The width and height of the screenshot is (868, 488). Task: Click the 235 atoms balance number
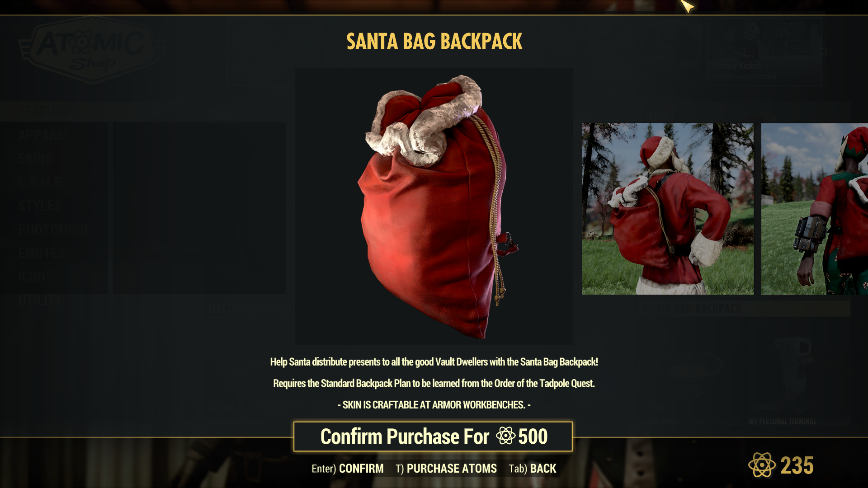pos(797,465)
